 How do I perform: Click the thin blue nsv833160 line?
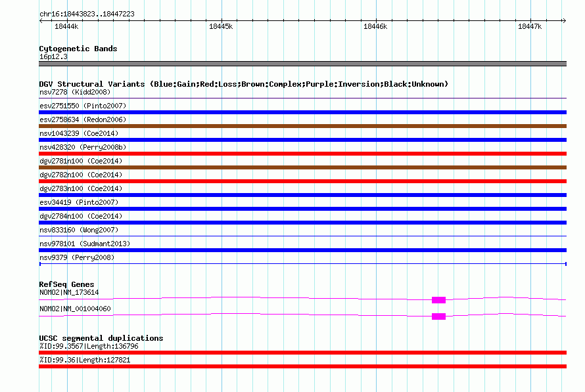click(x=302, y=236)
